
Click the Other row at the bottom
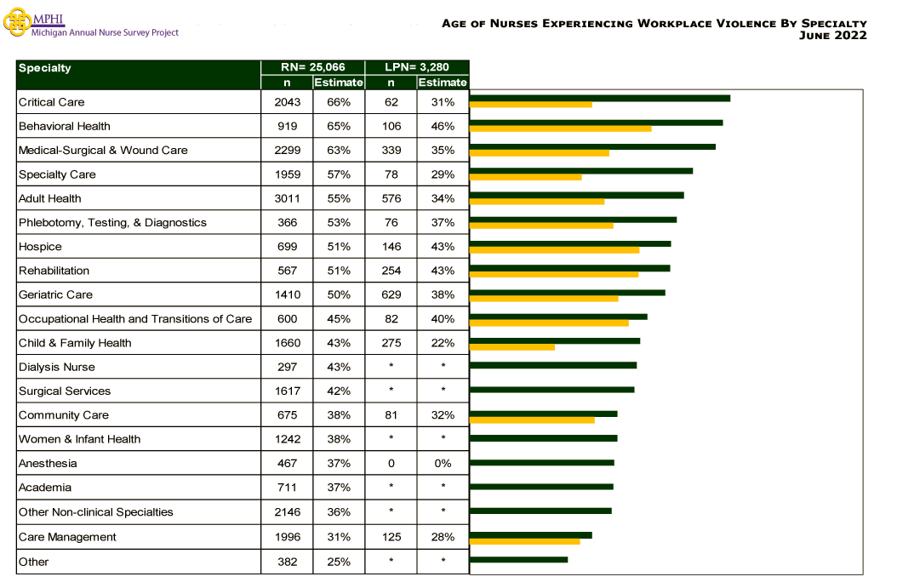tap(136, 561)
